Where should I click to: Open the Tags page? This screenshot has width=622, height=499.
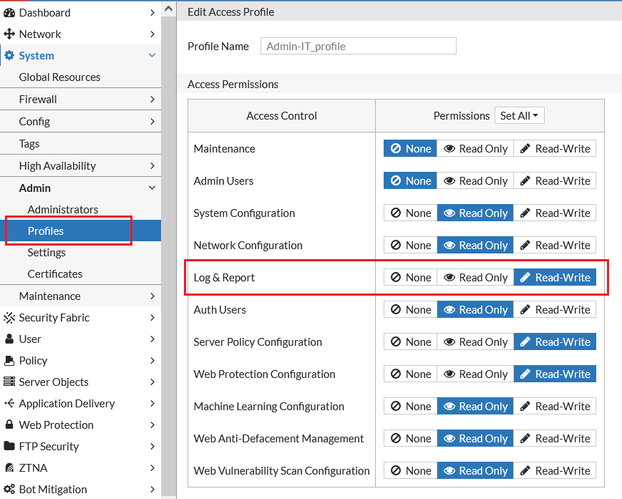tap(30, 144)
